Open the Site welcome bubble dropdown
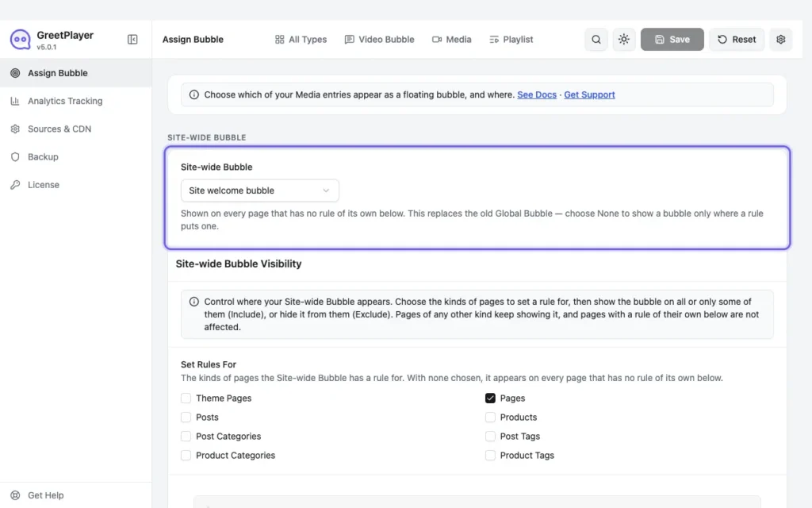Image resolution: width=812 pixels, height=508 pixels. (x=260, y=190)
